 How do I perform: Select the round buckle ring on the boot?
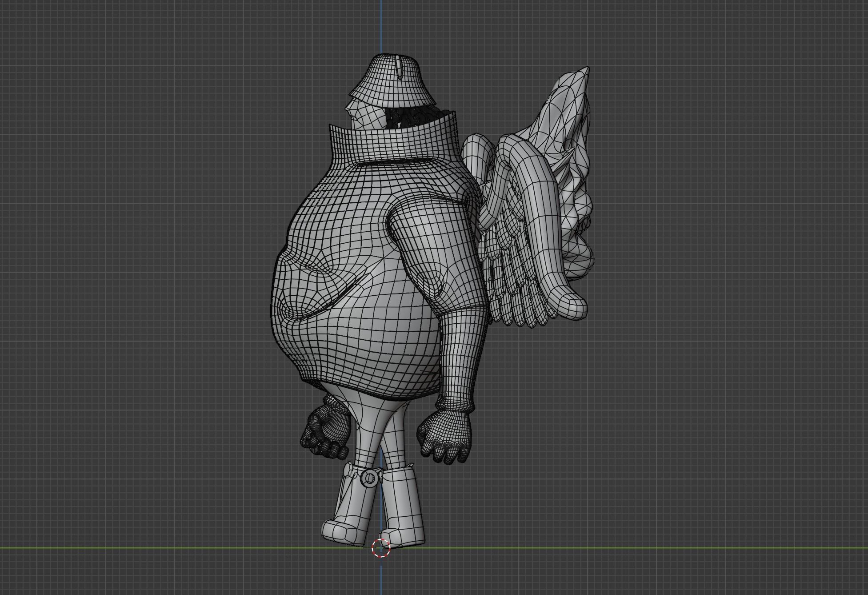368,478
